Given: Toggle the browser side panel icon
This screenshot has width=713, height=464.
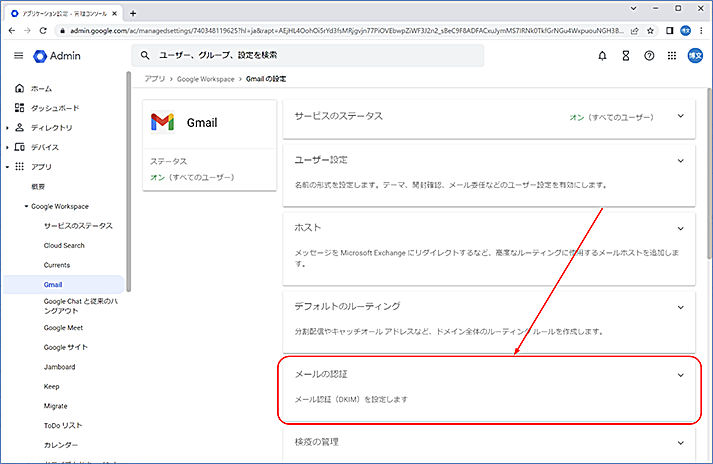Looking at the screenshot, I should tap(669, 30).
